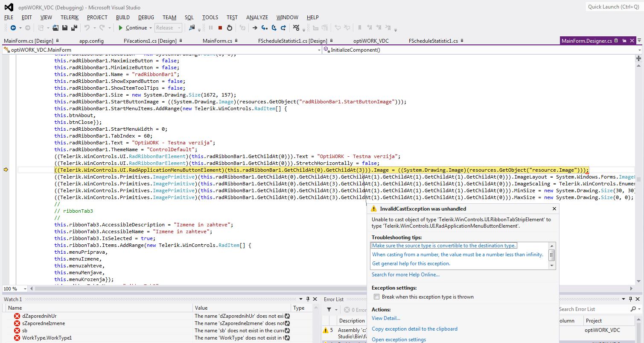
Task: Open the DEBUG menu
Action: 146,18
